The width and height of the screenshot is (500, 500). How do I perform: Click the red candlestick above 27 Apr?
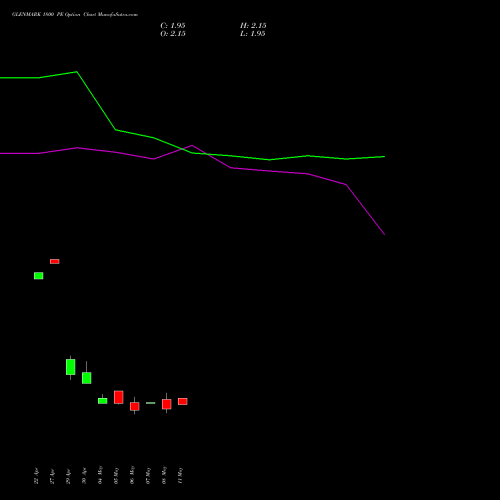(x=55, y=261)
